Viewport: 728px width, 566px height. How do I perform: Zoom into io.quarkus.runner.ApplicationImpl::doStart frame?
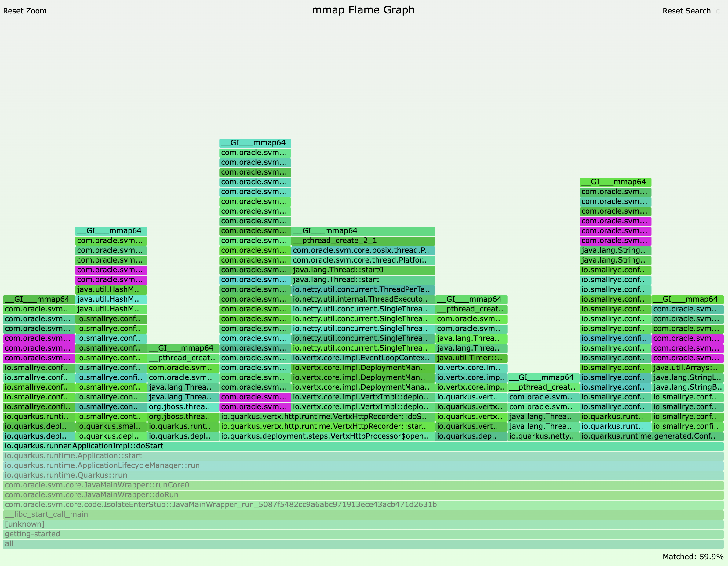[x=363, y=446]
